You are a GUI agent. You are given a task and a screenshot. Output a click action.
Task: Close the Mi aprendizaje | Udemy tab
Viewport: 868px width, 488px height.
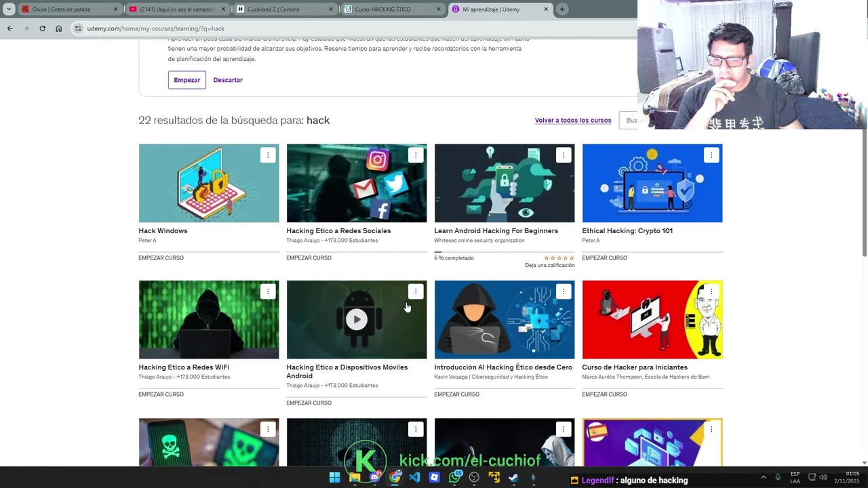coord(547,9)
